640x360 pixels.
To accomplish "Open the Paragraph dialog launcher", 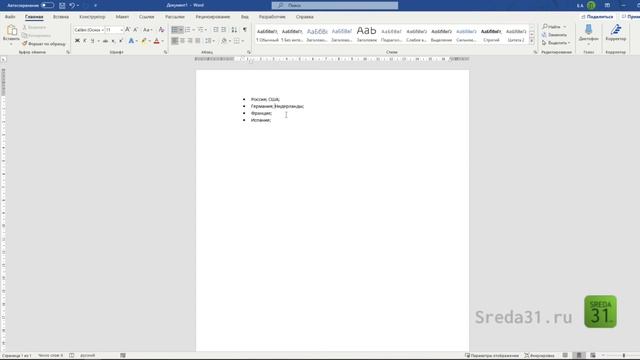I will tap(249, 52).
